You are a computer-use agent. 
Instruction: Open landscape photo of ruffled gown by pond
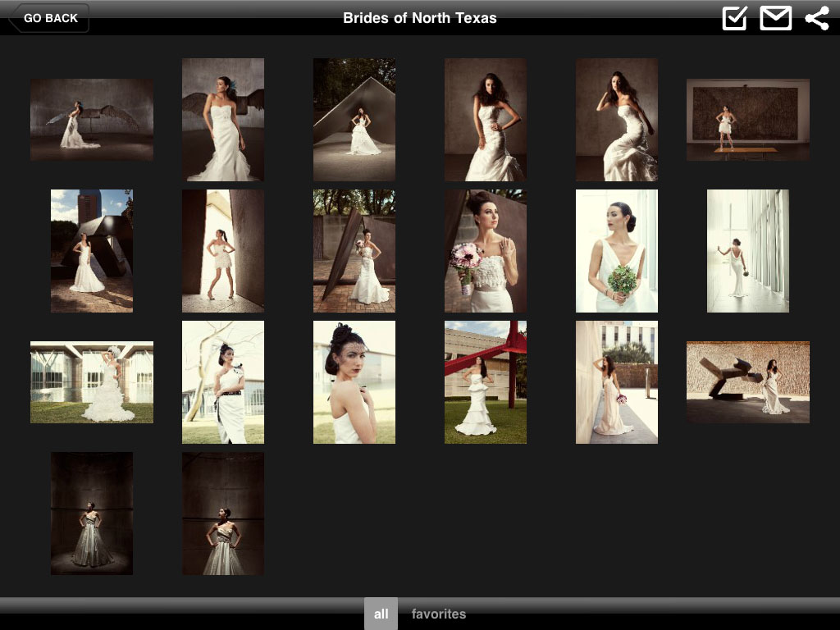(92, 382)
